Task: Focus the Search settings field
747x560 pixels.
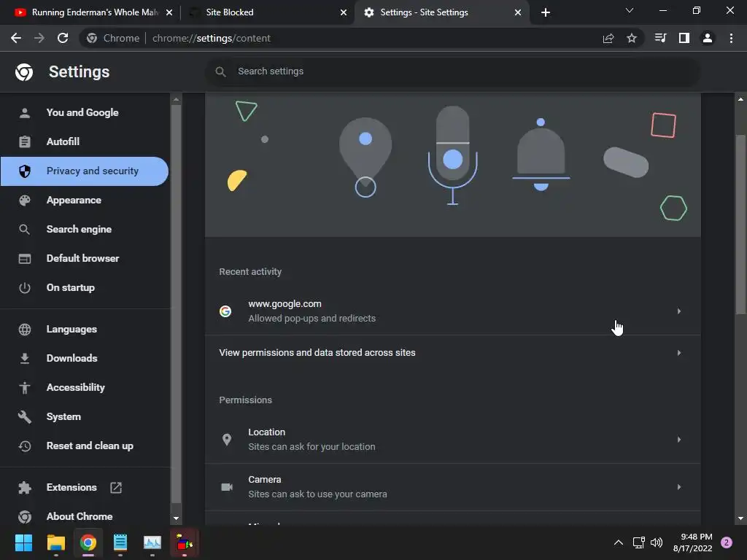Action: (452, 71)
